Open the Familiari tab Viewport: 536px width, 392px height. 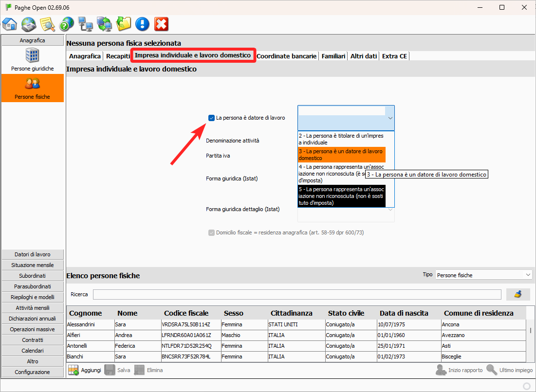coord(333,56)
